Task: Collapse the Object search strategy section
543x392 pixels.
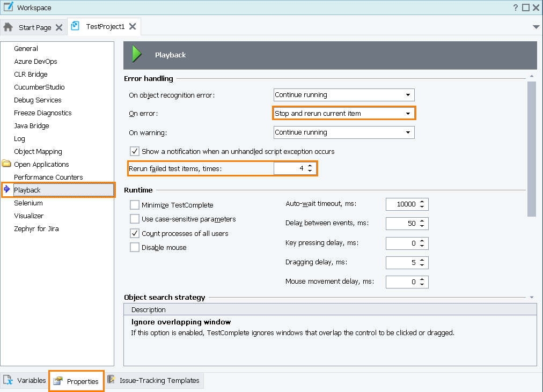Action: click(x=532, y=297)
